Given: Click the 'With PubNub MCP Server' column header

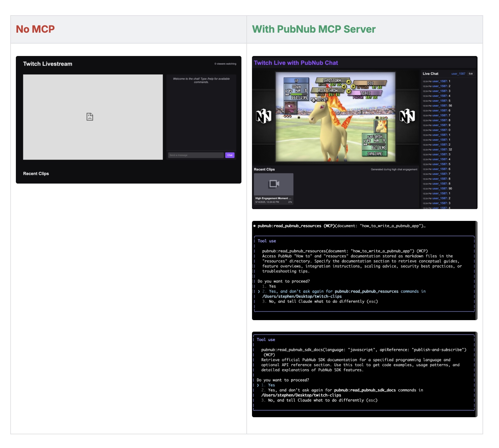Looking at the screenshot, I should 314,29.
